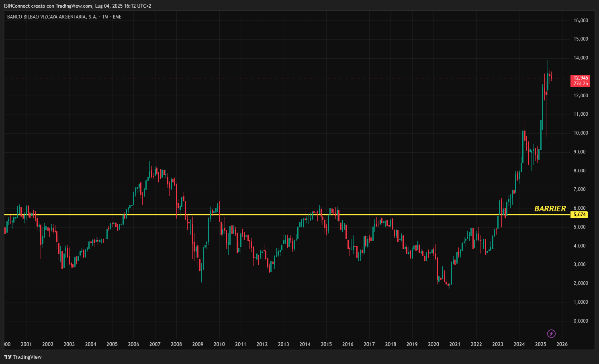Click the 1M interval label in title
599x364 pixels.
[105, 17]
